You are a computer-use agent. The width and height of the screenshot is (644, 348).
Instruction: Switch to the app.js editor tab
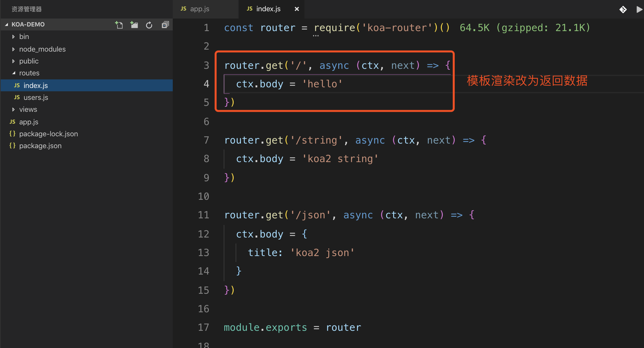(199, 9)
